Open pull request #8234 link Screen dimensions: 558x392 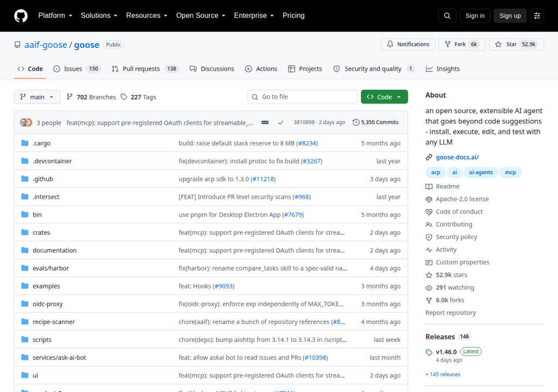coord(307,143)
